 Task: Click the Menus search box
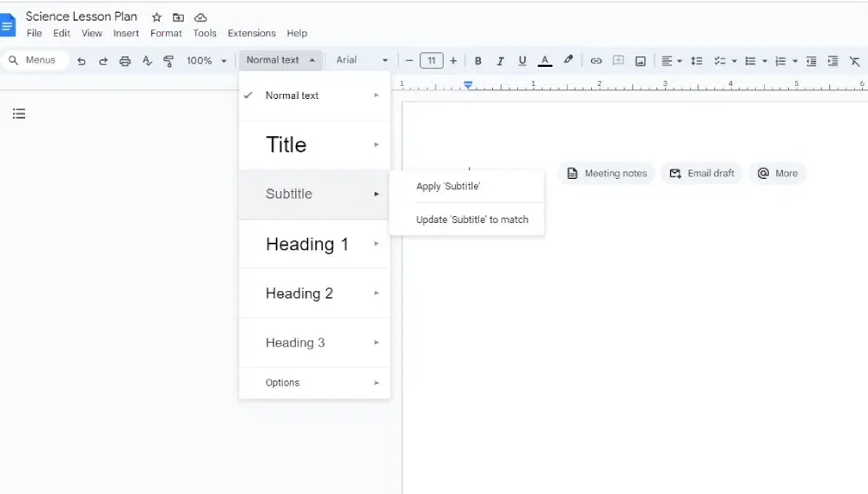35,60
